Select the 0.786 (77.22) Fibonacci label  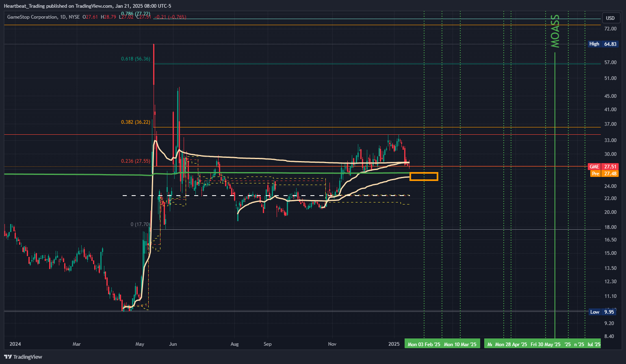pyautogui.click(x=136, y=14)
